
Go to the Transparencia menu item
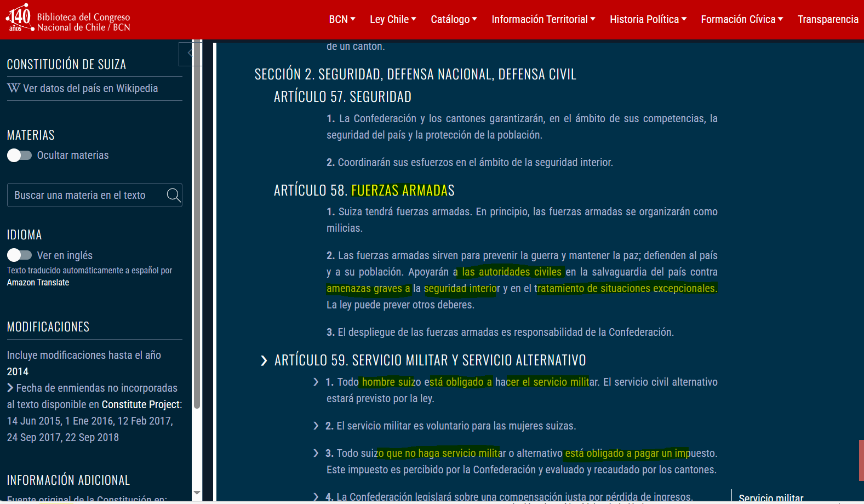[x=828, y=19]
